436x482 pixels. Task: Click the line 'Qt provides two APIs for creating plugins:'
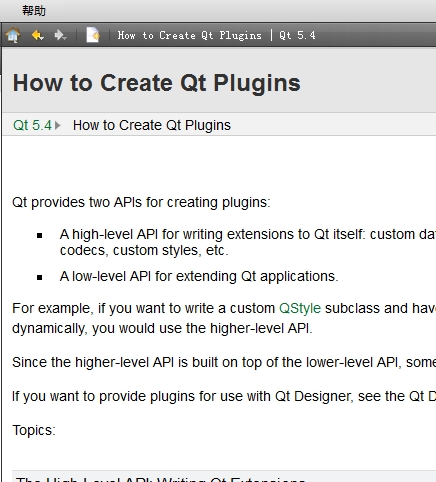pos(141,202)
